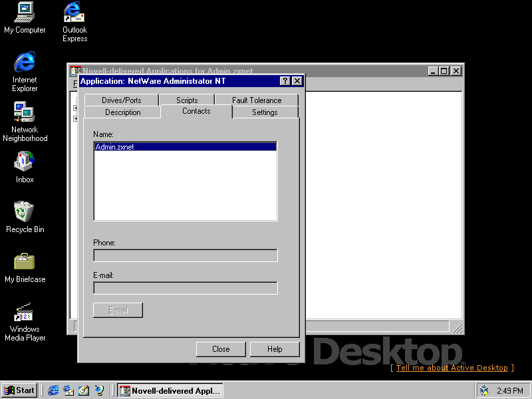
Task: Click Novell-delivered Appl... taskbar button
Action: coord(170,390)
